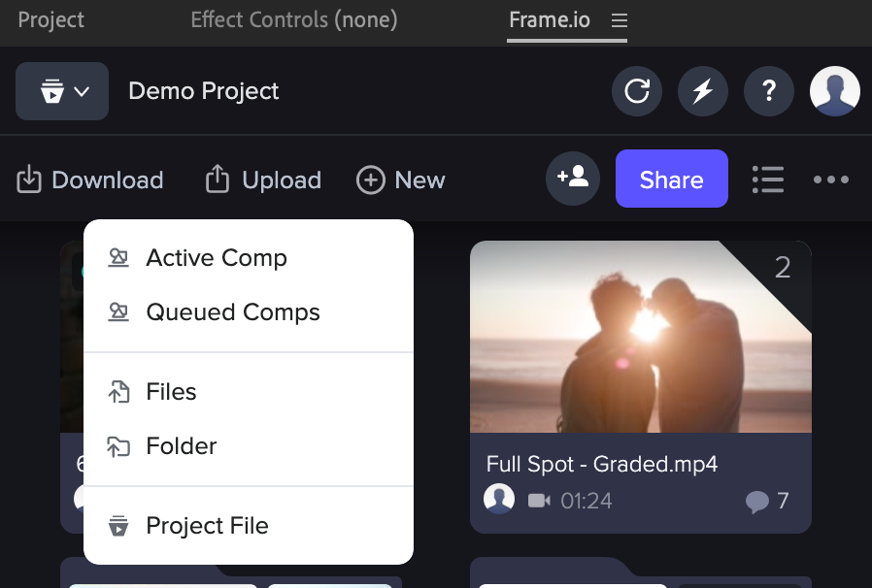Switch to the Effect Controls tab
This screenshot has height=588, width=872.
(x=294, y=20)
